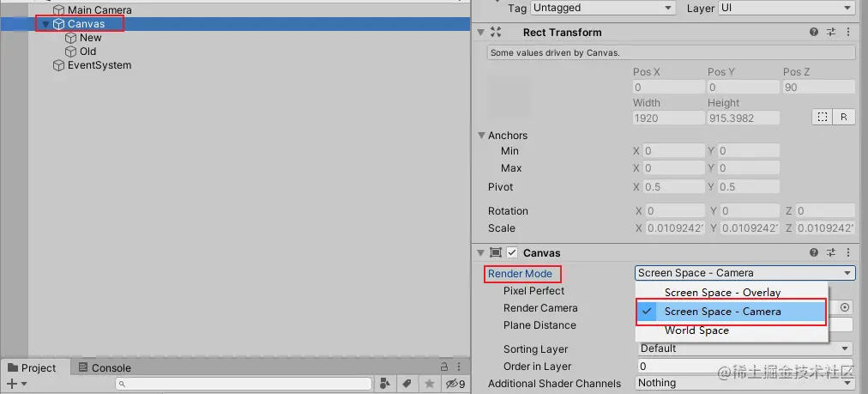Collapse the Anchors section

tap(482, 136)
